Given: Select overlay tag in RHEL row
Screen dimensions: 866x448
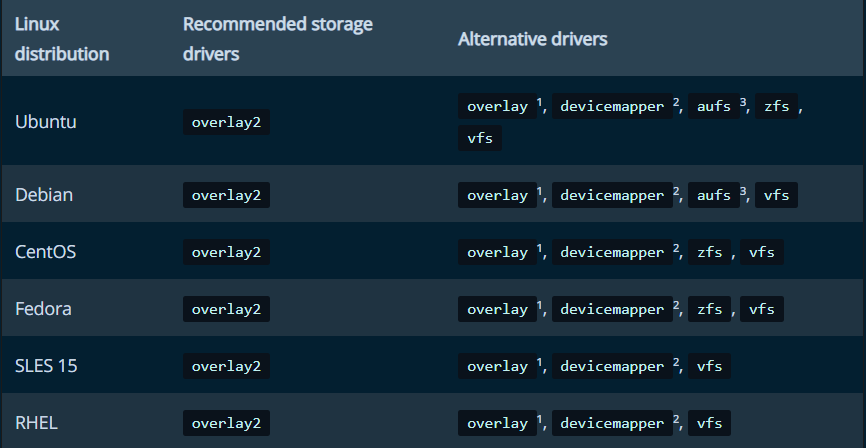Looking at the screenshot, I should (x=497, y=423).
